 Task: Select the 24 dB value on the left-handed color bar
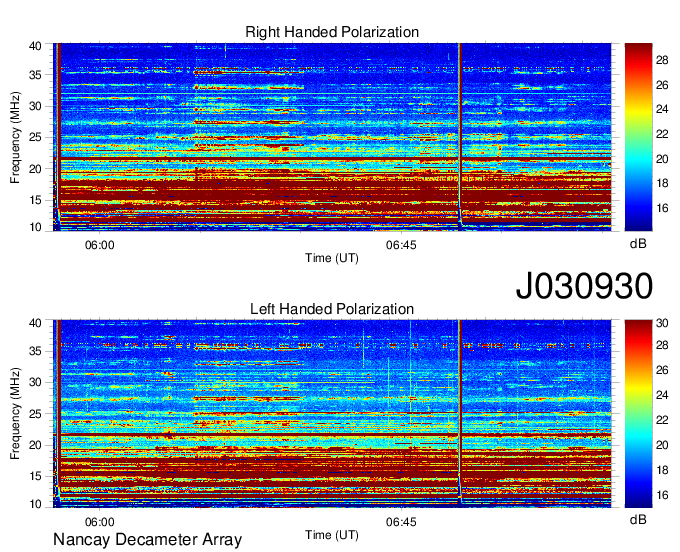662,395
